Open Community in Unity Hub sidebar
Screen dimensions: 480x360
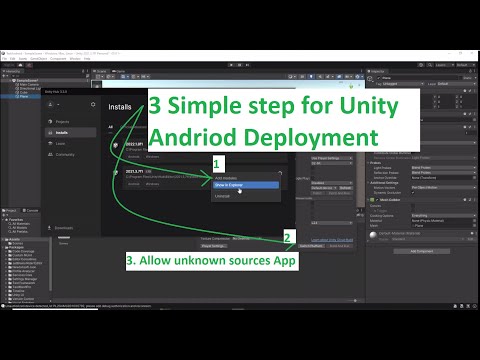(61, 154)
